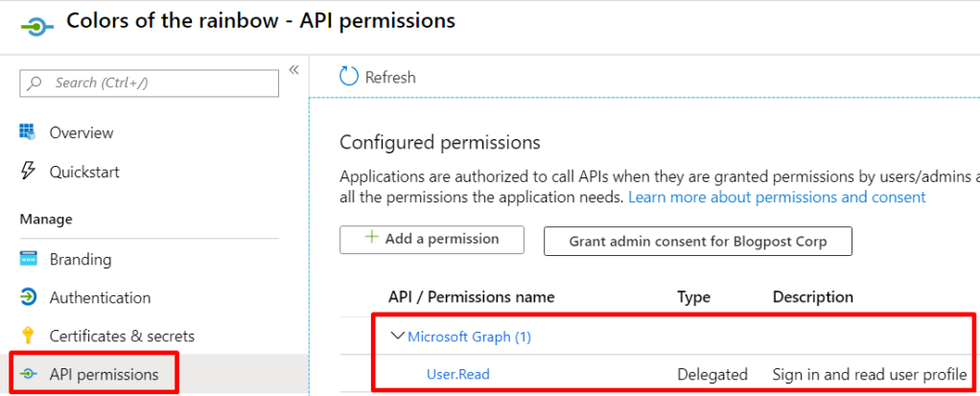The width and height of the screenshot is (980, 396).
Task: Collapse the Microsoft Graph row chevron
Action: click(x=396, y=337)
